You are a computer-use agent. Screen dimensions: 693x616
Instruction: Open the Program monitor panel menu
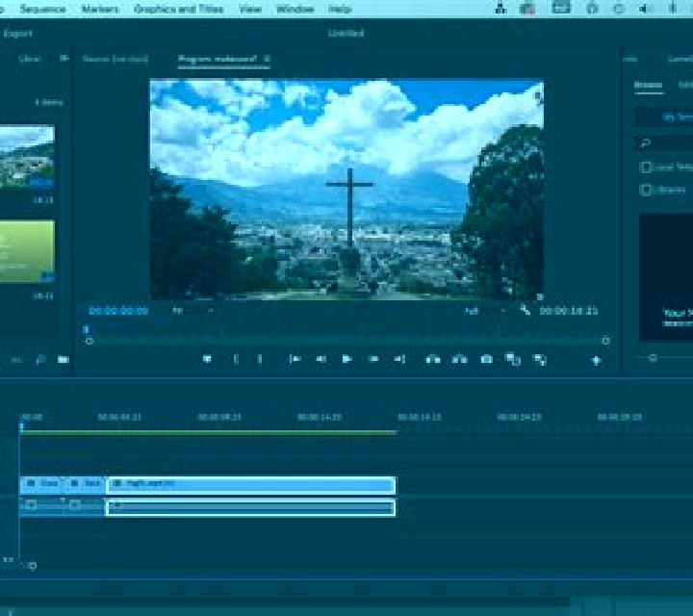tap(267, 59)
